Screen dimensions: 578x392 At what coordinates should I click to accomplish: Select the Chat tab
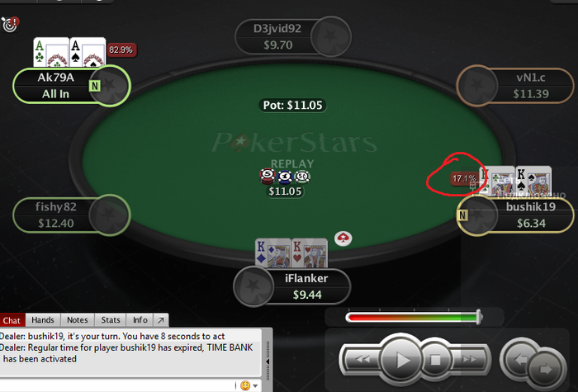pyautogui.click(x=12, y=320)
